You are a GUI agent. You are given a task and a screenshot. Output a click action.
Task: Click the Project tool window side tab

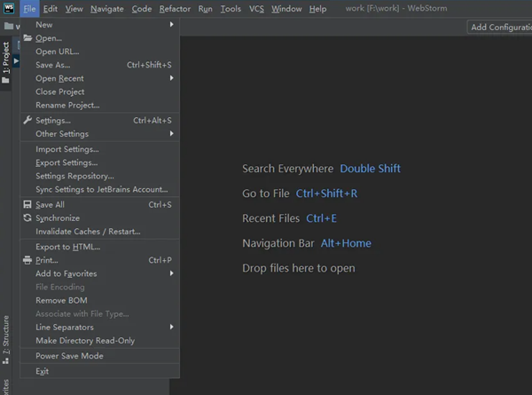click(5, 58)
